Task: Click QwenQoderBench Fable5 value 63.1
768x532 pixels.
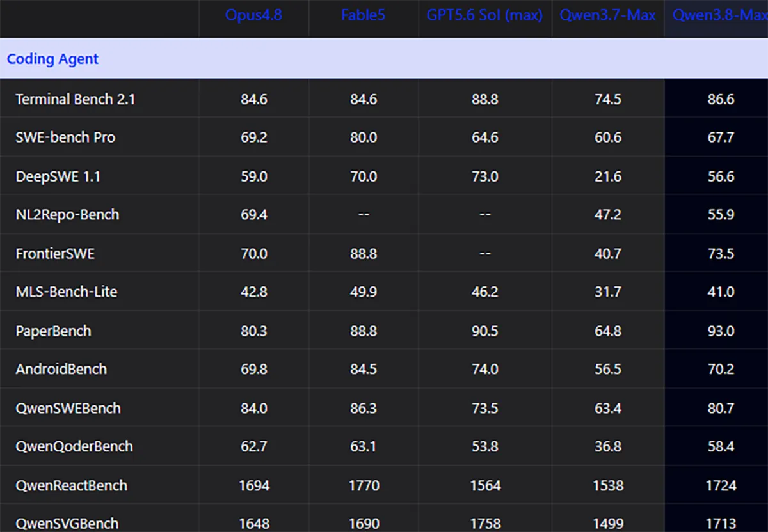Action: click(364, 446)
